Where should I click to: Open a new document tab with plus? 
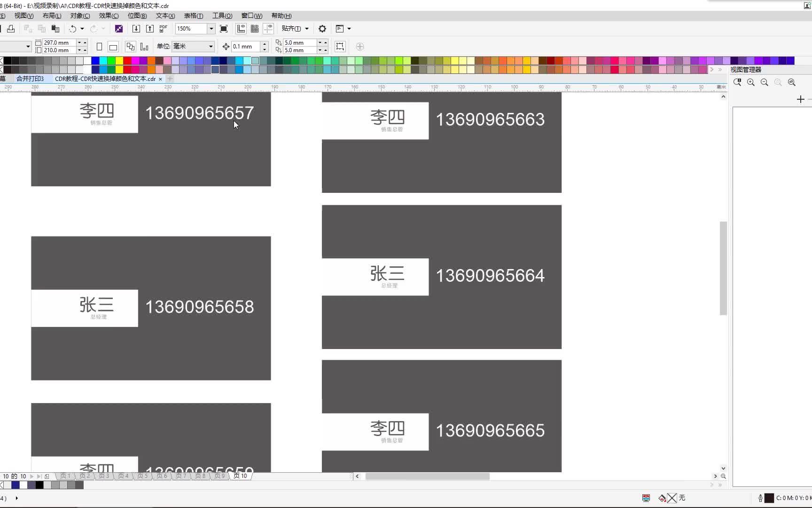tap(170, 79)
